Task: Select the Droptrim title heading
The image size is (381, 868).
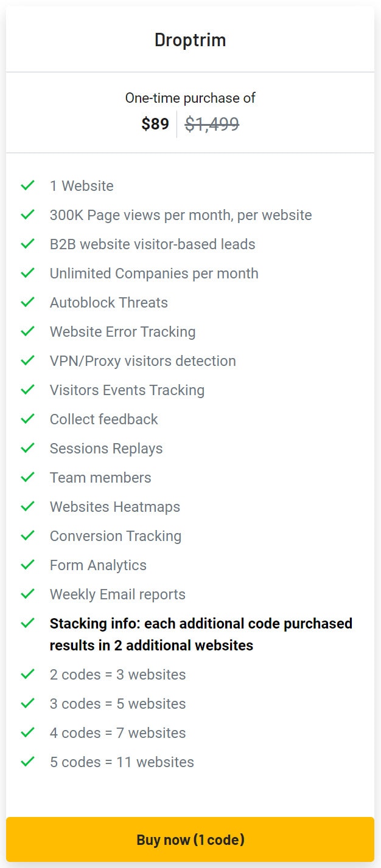Action: (190, 40)
